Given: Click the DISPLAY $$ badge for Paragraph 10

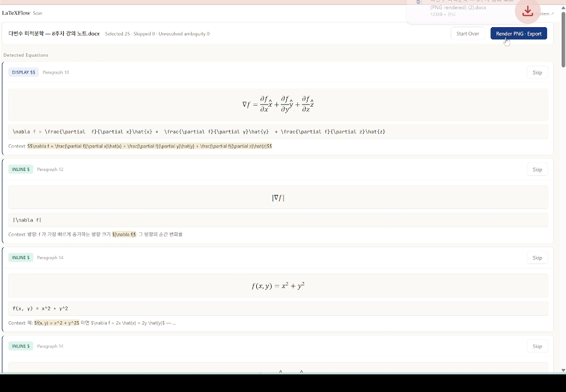Looking at the screenshot, I should (23, 72).
